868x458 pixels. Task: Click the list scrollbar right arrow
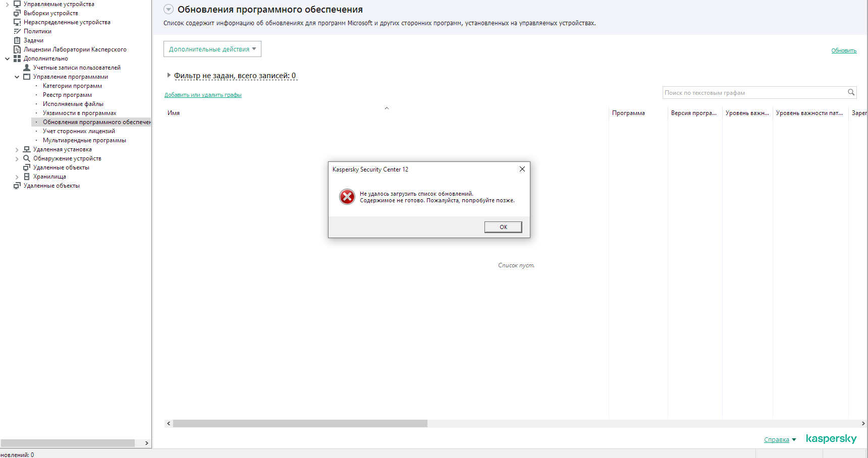coord(863,424)
